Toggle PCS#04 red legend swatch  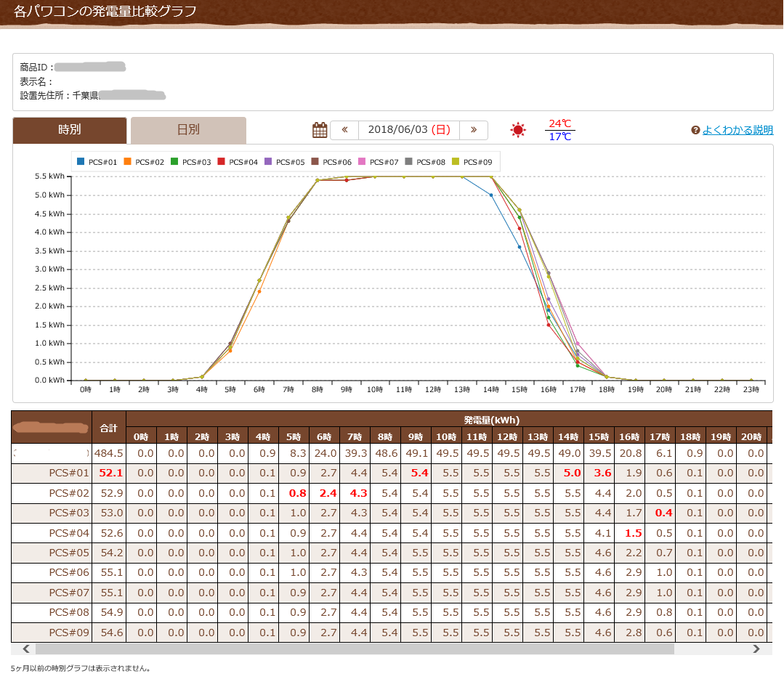(x=221, y=161)
